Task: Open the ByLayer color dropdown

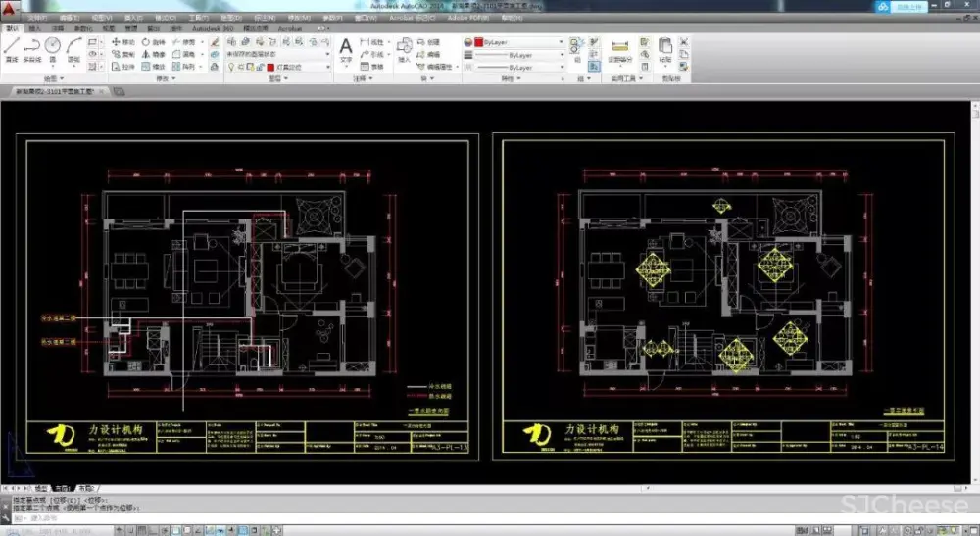Action: [x=517, y=42]
